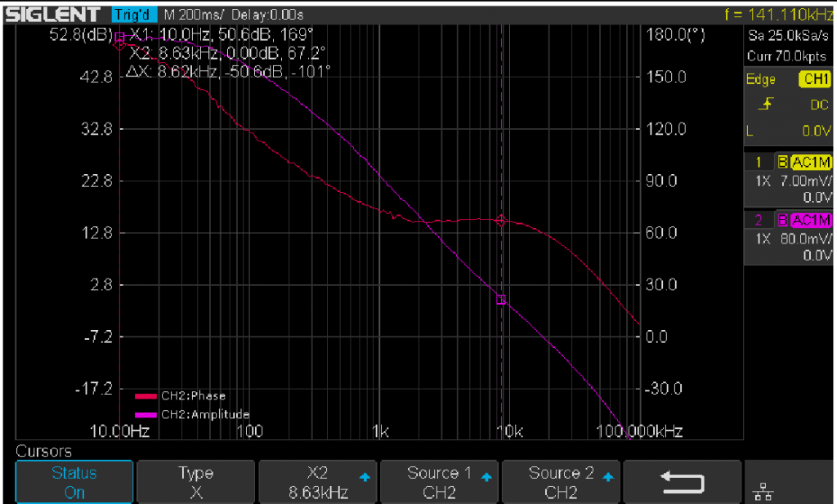Toggle cursor Status from On to Off
Viewport: 837px width, 504px height.
click(74, 482)
